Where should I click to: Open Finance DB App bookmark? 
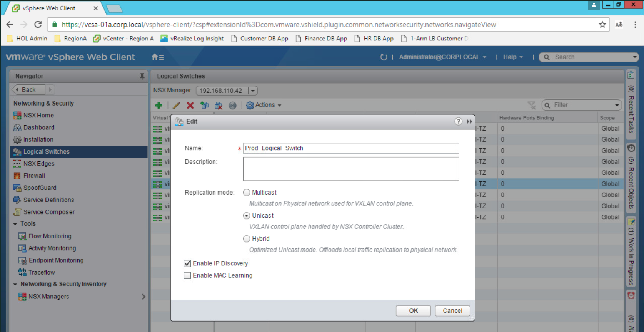[321, 39]
